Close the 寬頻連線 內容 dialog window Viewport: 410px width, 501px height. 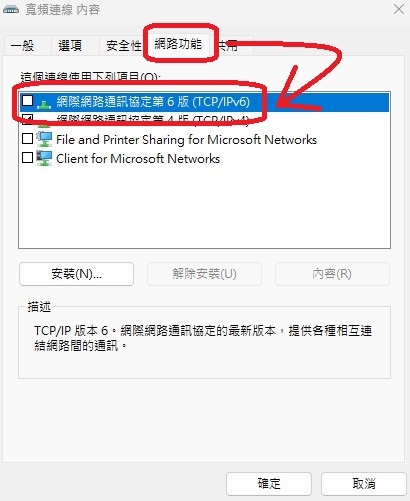point(399,9)
